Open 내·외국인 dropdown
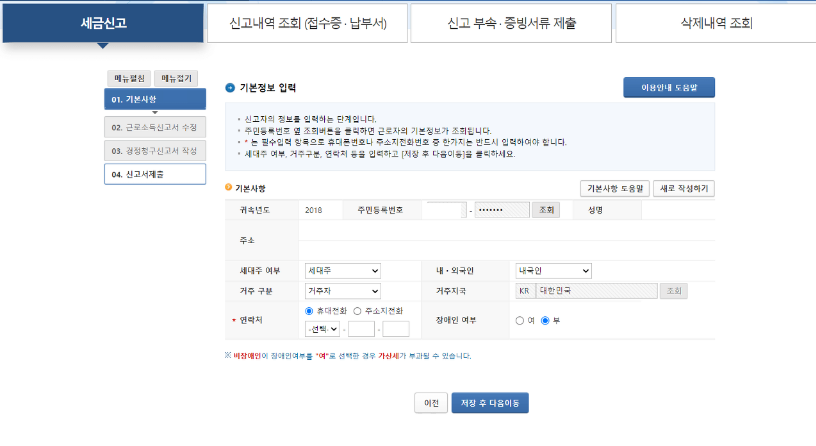 click(x=553, y=271)
